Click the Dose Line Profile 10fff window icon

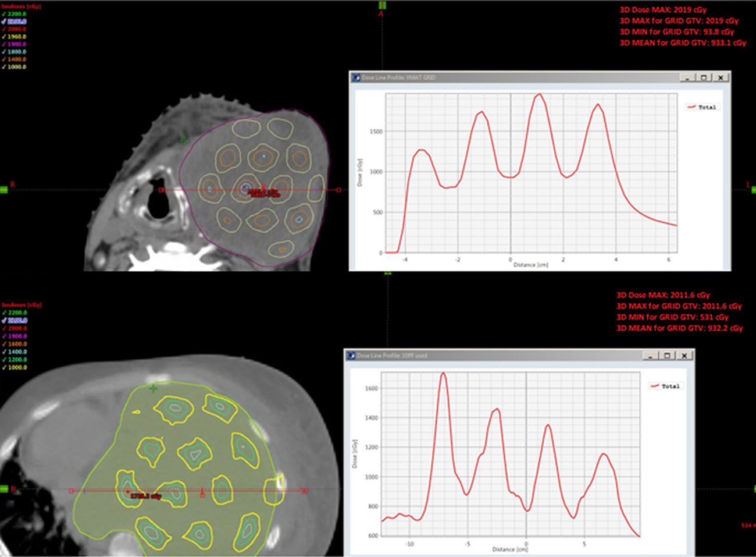pos(351,355)
